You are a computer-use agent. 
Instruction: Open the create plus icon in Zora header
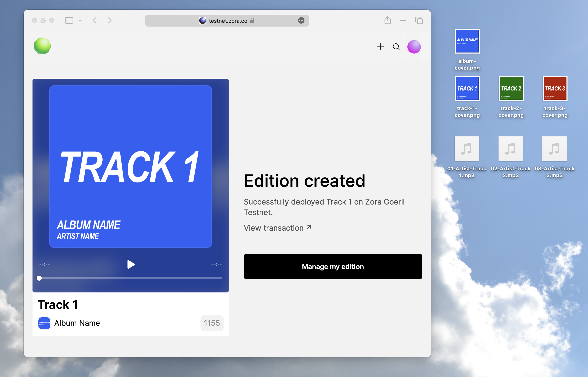[380, 47]
